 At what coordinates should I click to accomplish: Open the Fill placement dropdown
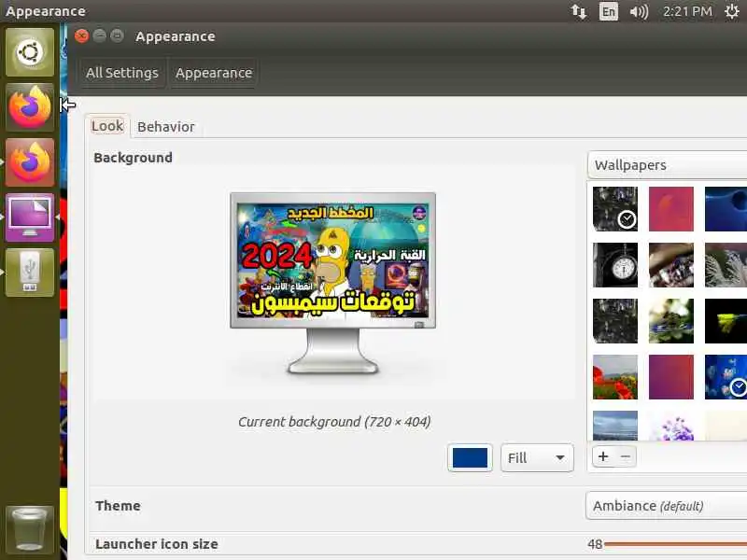pyautogui.click(x=537, y=458)
